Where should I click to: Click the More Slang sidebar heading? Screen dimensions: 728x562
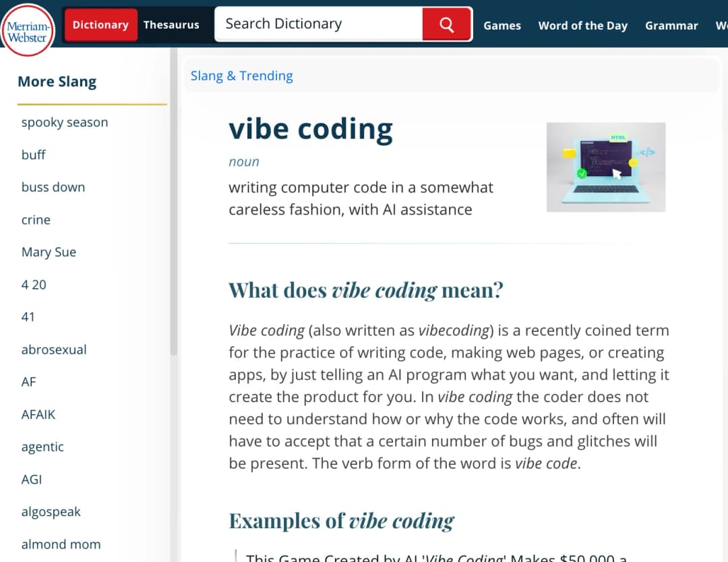pos(57,82)
